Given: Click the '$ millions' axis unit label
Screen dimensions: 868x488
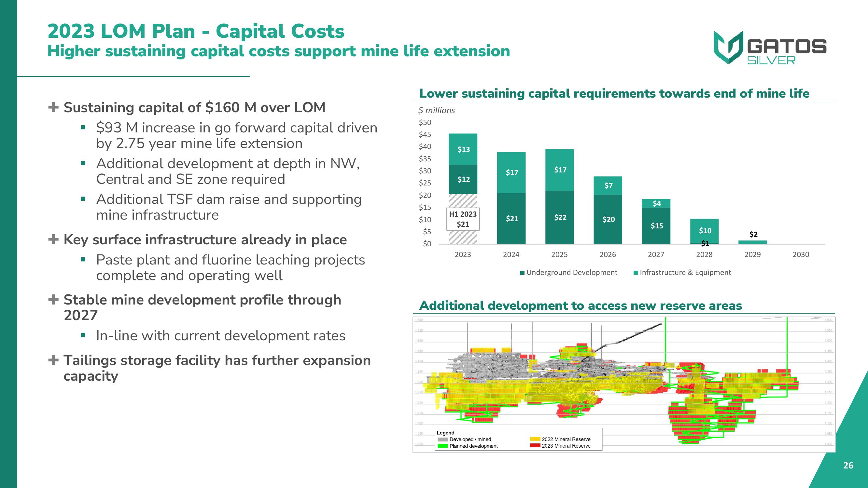Looking at the screenshot, I should pos(436,111).
